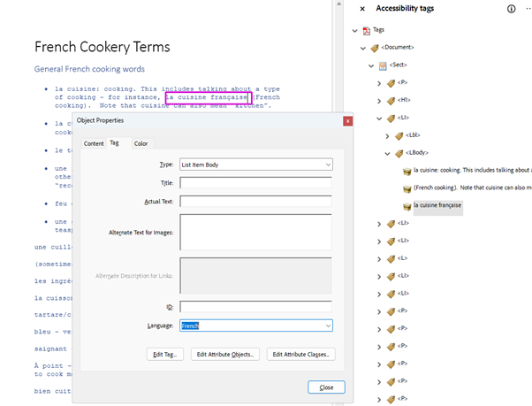Select "la cuisine: cooking. This includes" tree entry
Image resolution: width=532 pixels, height=406 pixels.
(472, 170)
